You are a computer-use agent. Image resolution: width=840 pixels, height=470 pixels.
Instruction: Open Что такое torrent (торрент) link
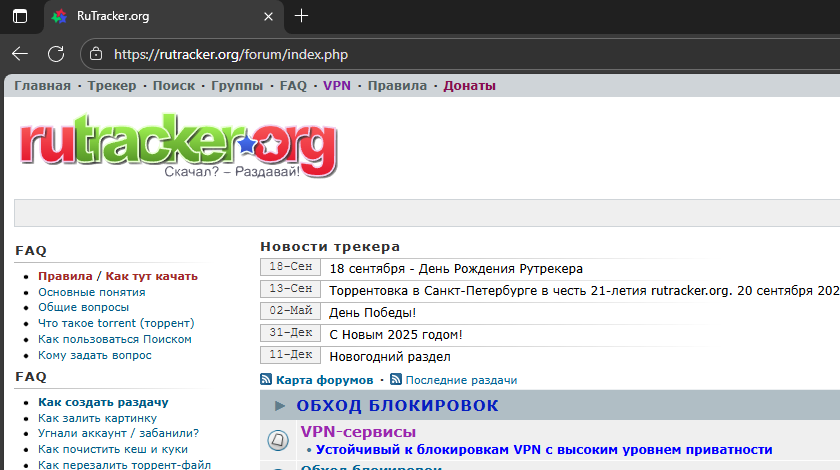(116, 323)
